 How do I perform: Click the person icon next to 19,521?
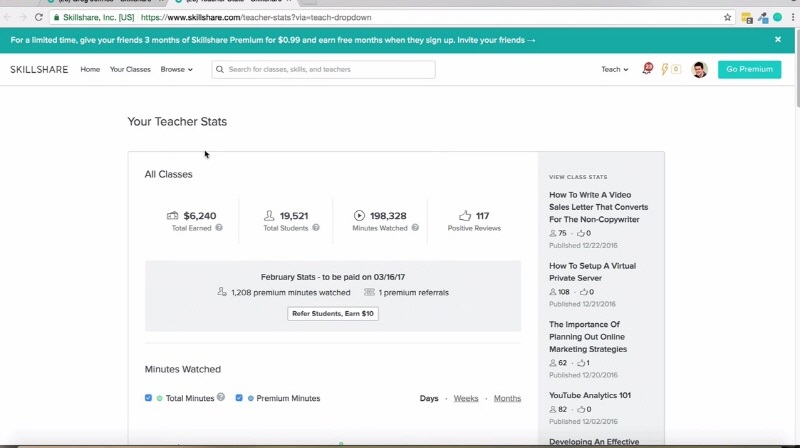[269, 215]
